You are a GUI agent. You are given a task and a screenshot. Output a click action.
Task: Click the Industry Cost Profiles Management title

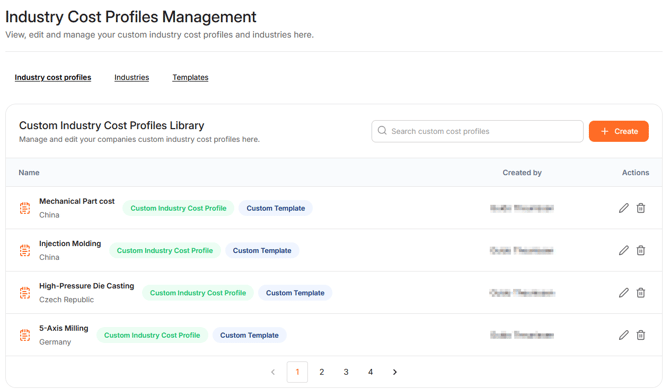pyautogui.click(x=131, y=17)
